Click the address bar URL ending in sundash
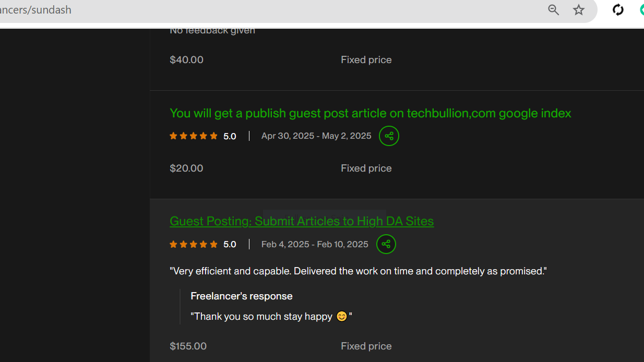The height and width of the screenshot is (362, 644). click(x=35, y=10)
